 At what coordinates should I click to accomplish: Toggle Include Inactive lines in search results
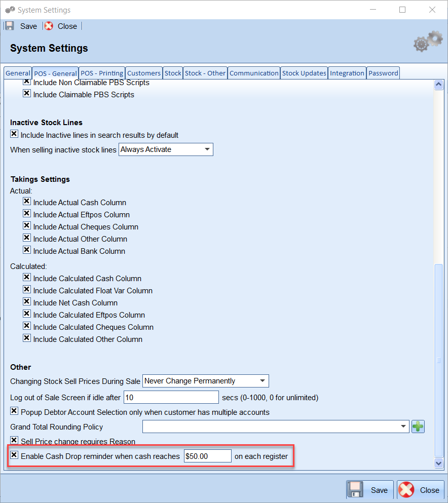coord(14,135)
